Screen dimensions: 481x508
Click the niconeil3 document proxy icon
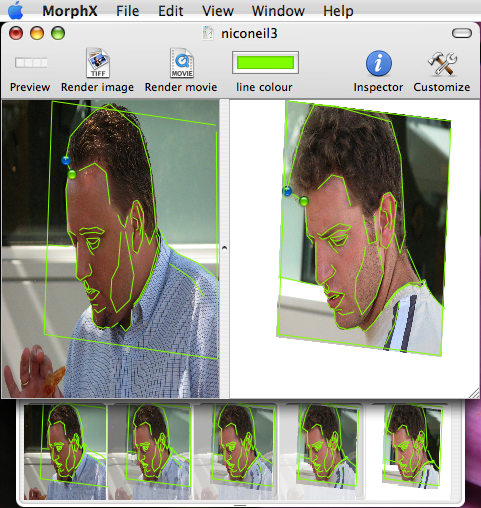[x=208, y=33]
